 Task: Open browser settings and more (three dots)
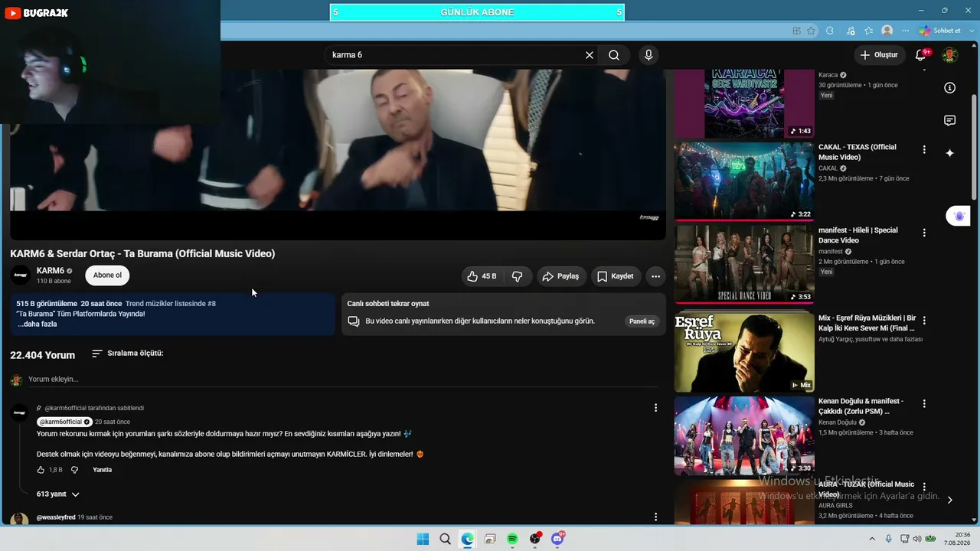[906, 31]
